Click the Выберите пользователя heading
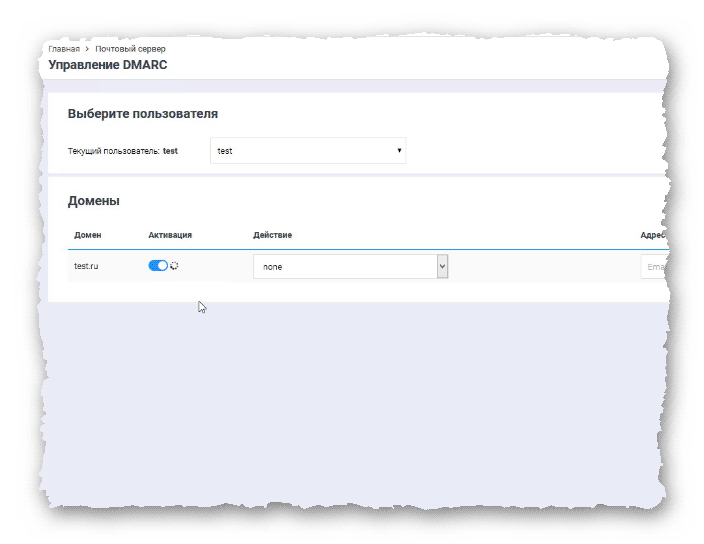The width and height of the screenshot is (704, 544). (x=143, y=114)
